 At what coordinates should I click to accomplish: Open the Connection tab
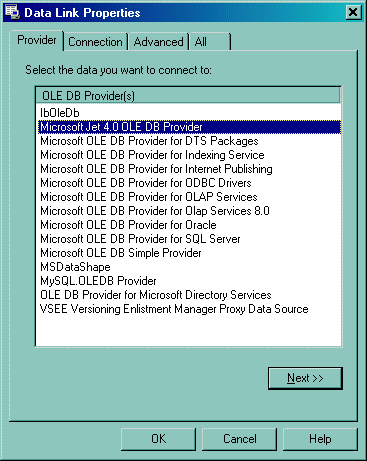click(x=95, y=42)
